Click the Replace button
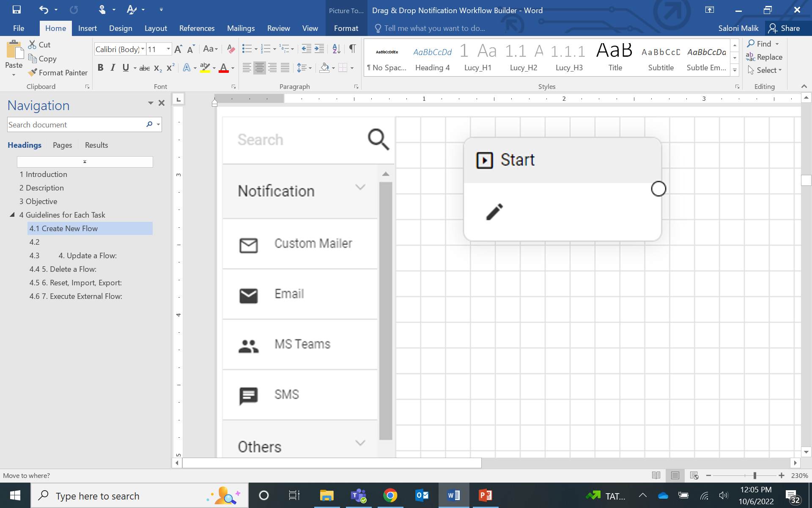The width and height of the screenshot is (812, 508). tap(764, 57)
